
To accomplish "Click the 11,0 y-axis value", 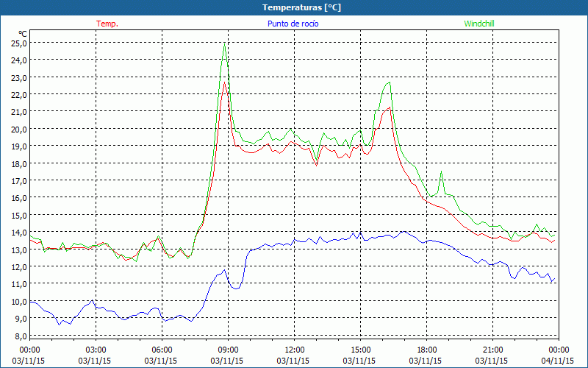I will coord(19,284).
